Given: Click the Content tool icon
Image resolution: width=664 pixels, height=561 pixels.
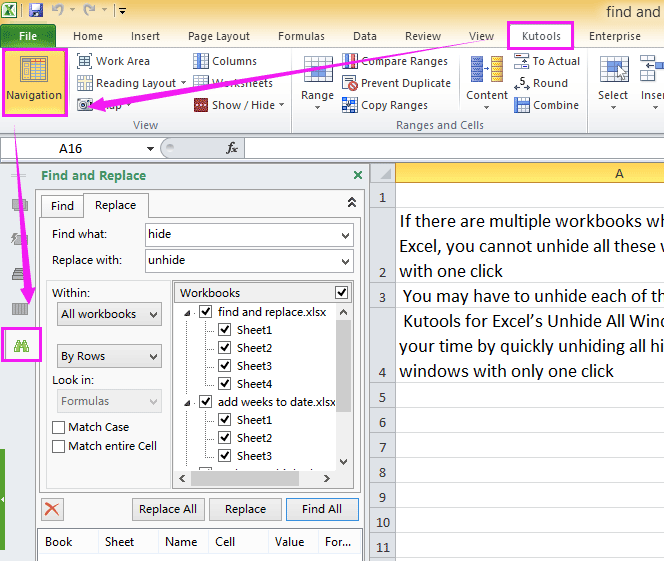Looking at the screenshot, I should [x=487, y=69].
